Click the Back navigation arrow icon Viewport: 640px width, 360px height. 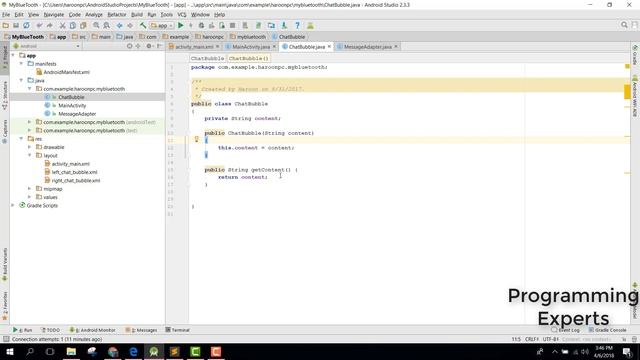119,25
